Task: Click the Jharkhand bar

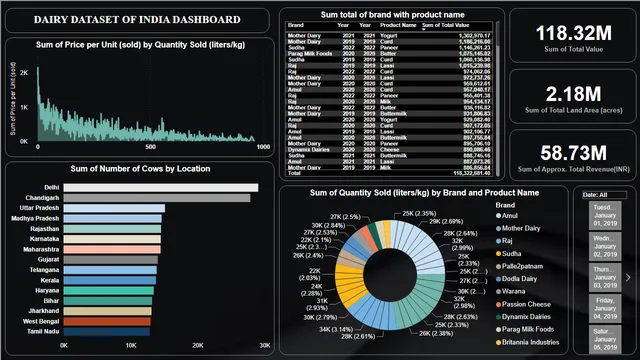Action: coord(108,311)
